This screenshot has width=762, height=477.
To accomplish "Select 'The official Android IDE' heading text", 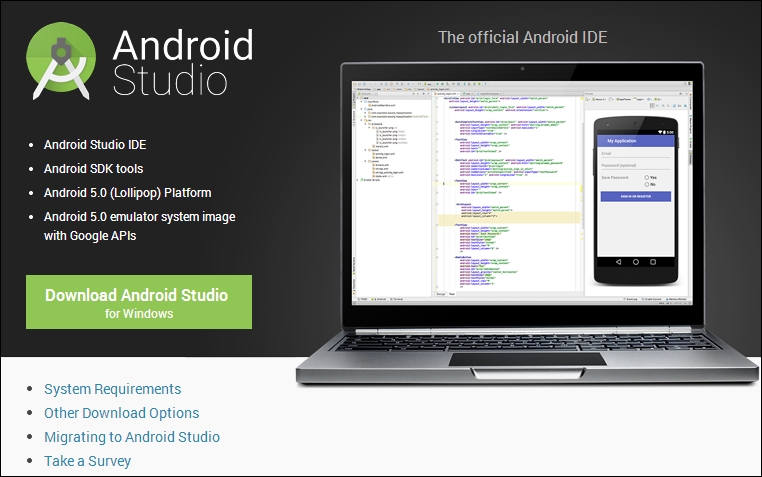I will click(522, 37).
